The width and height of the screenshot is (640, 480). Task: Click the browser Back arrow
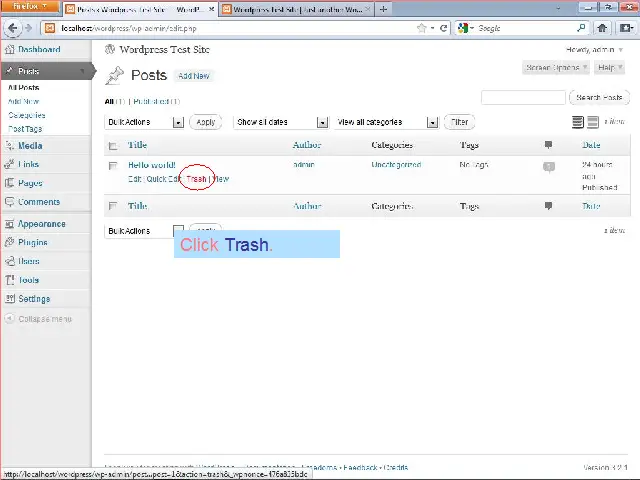click(x=13, y=28)
